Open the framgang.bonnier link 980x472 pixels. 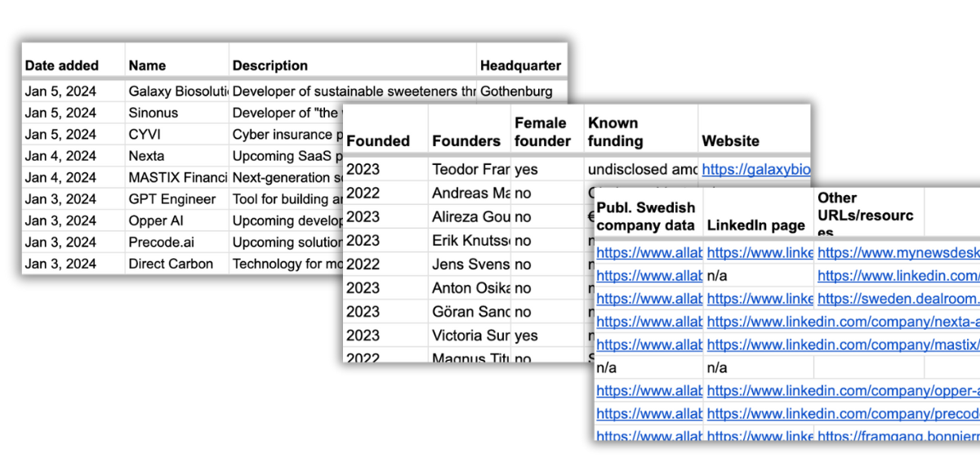click(x=898, y=436)
